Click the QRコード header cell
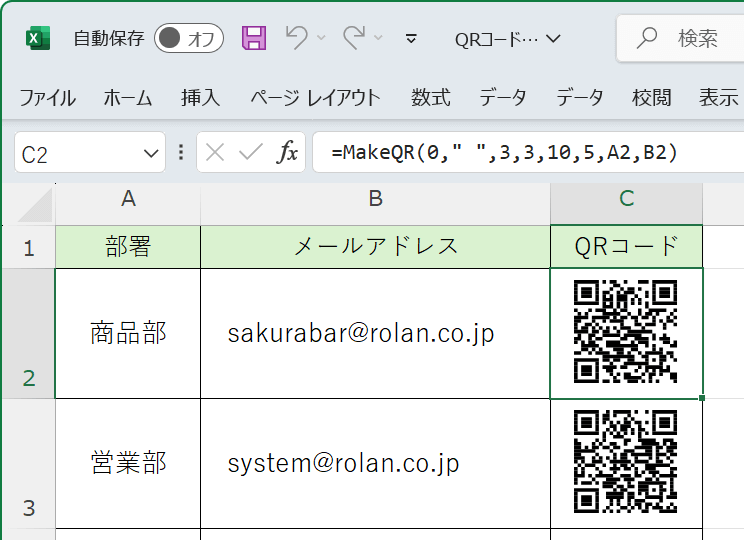Screen dimensions: 744x540 pos(626,247)
